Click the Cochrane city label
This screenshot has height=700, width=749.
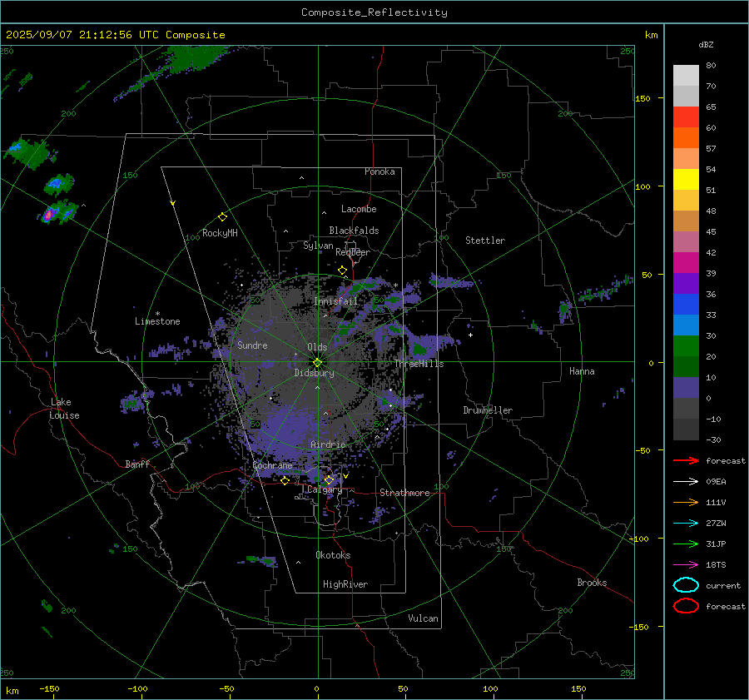pos(272,465)
